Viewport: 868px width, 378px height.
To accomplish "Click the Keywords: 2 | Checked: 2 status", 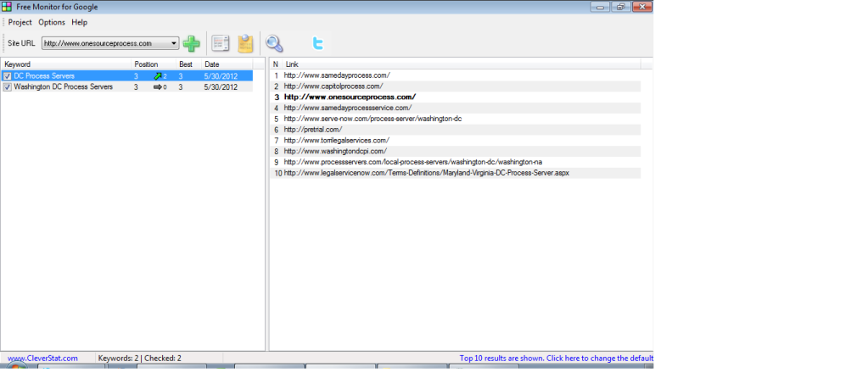I will pyautogui.click(x=139, y=359).
